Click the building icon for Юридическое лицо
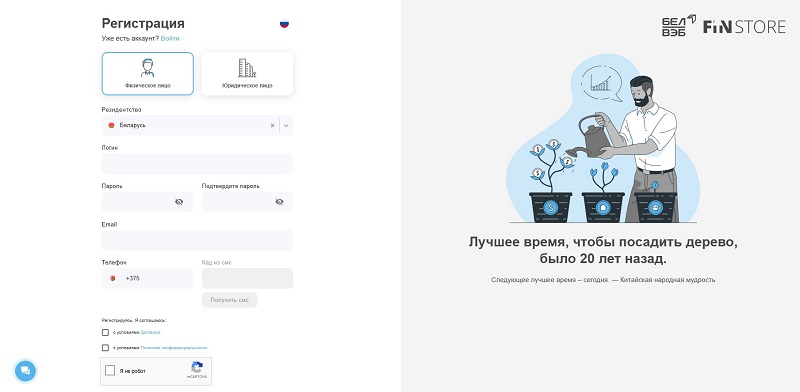800x392 pixels. pos(247,68)
